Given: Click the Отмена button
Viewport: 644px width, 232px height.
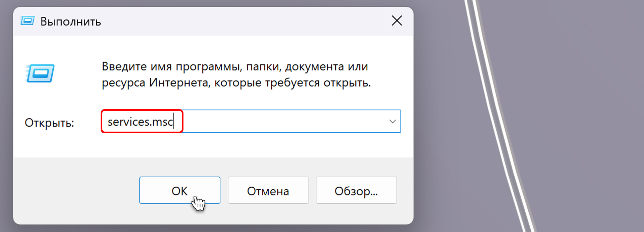Looking at the screenshot, I should 268,190.
